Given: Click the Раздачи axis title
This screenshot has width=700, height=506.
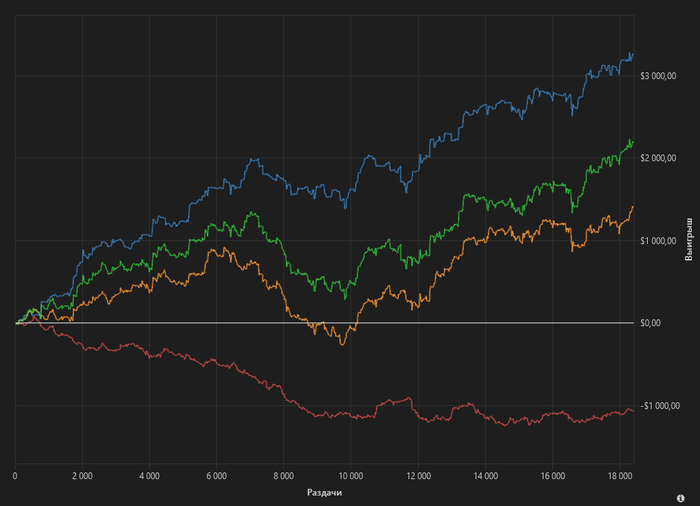Looking at the screenshot, I should tap(325, 492).
